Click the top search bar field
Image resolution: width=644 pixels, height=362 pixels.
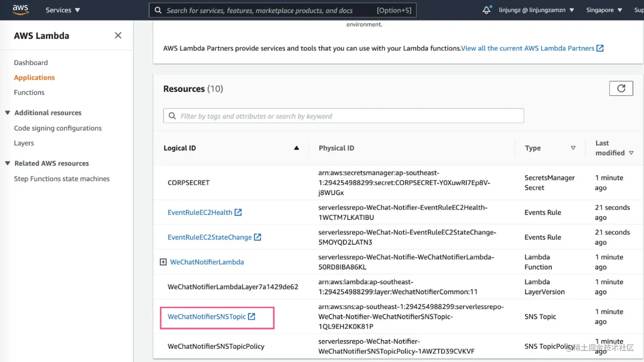point(282,10)
